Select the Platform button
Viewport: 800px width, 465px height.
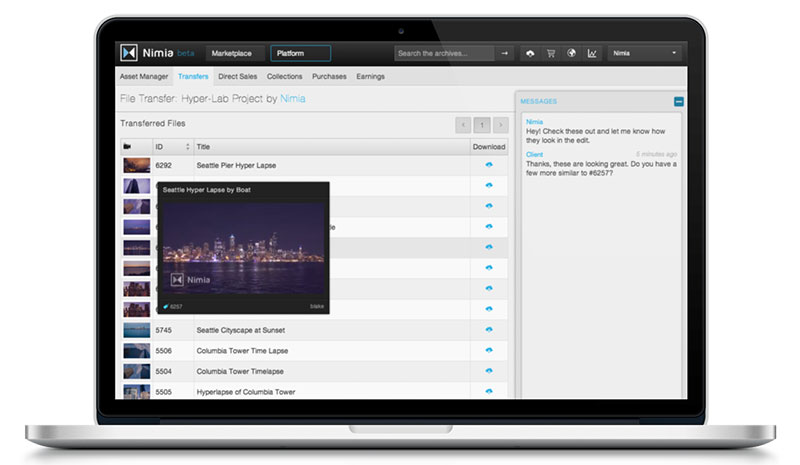tap(301, 53)
